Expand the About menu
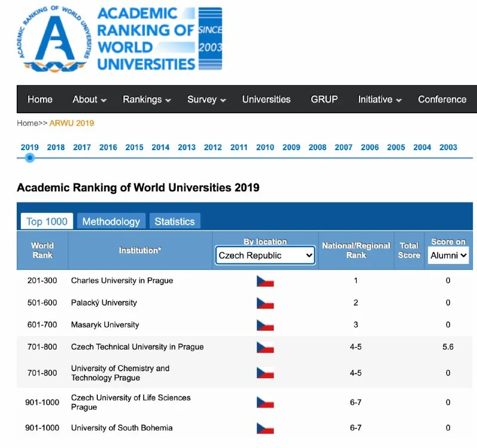The height and width of the screenshot is (448, 477). tap(89, 99)
